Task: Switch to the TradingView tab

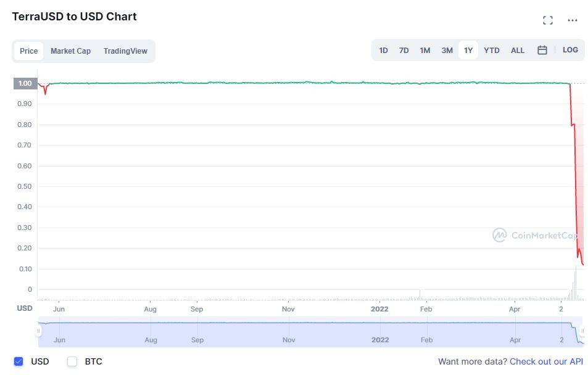Action: click(125, 51)
